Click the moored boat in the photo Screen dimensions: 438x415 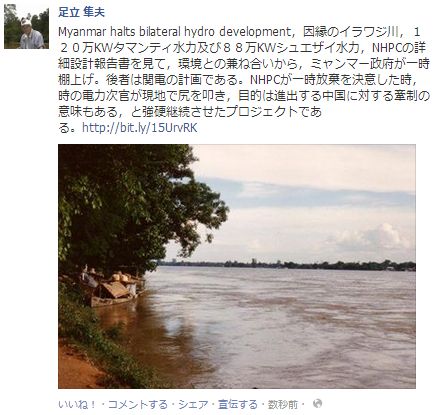(x=113, y=290)
